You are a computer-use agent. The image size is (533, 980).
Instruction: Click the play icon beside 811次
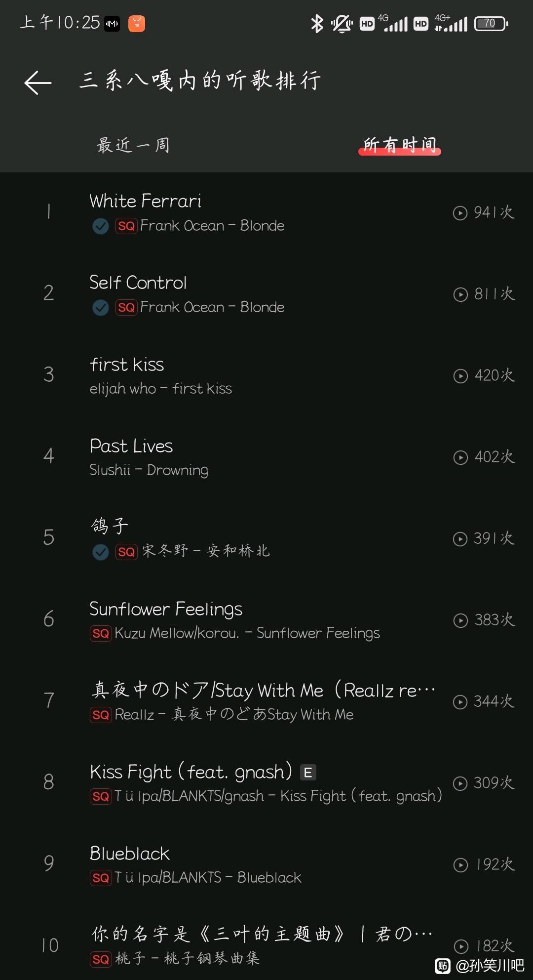460,294
